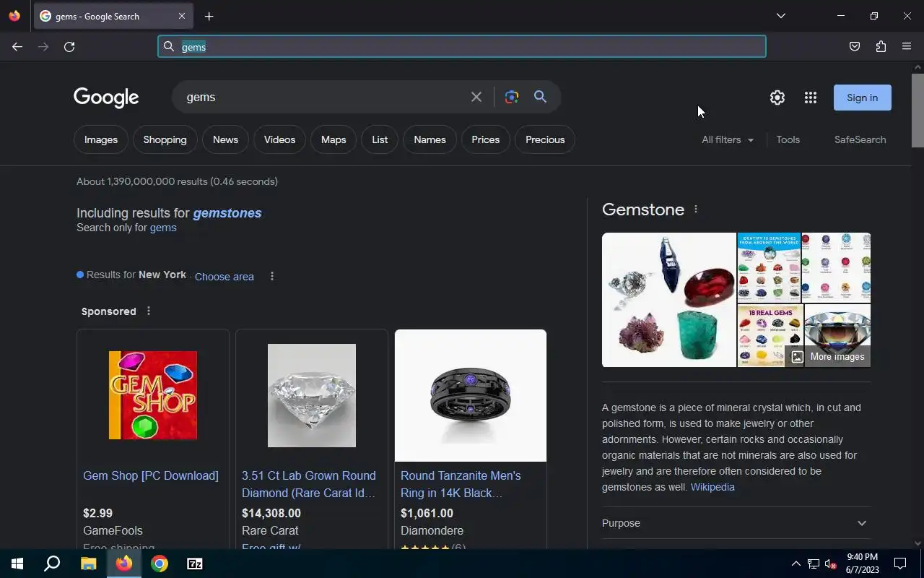
Task: Open the gemstones suggested results link
Action: point(227,213)
